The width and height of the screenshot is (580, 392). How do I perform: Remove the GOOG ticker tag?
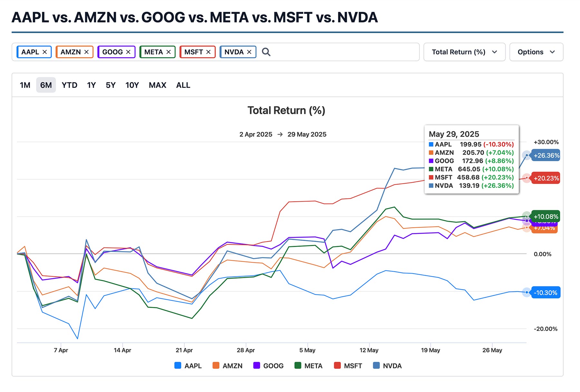pyautogui.click(x=128, y=52)
